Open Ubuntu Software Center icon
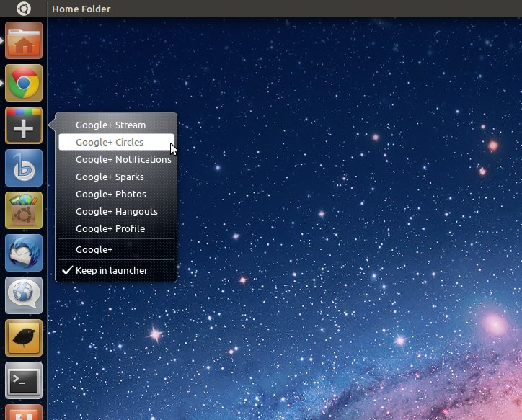 24,210
